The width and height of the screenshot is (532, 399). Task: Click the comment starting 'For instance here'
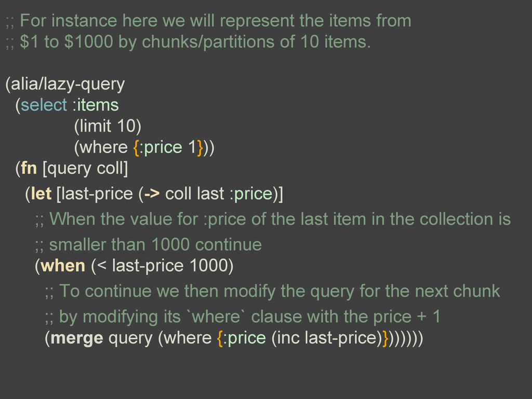click(x=209, y=21)
